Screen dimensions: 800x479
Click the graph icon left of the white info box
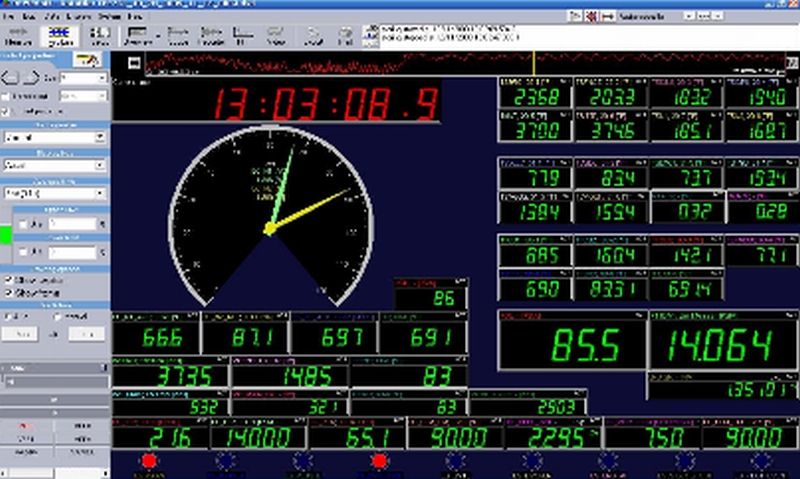(370, 36)
